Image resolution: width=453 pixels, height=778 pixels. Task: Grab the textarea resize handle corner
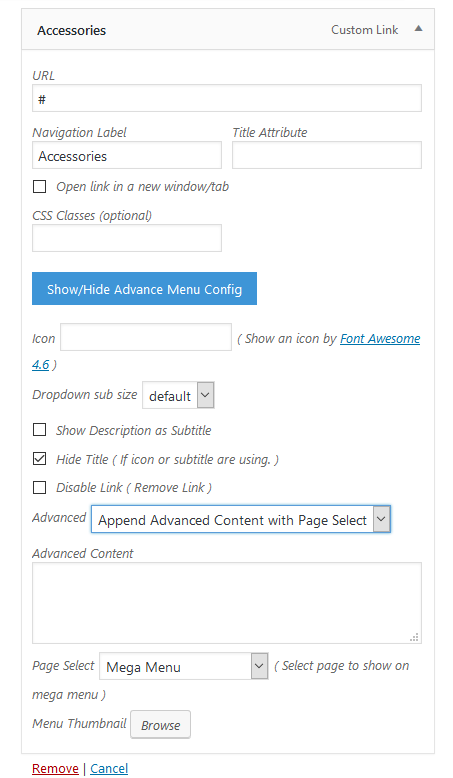[x=415, y=638]
